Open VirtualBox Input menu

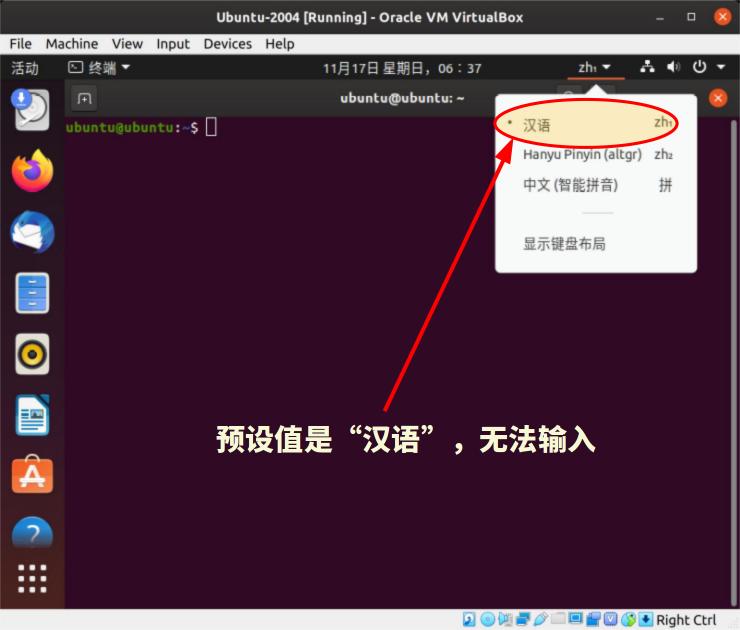point(173,44)
